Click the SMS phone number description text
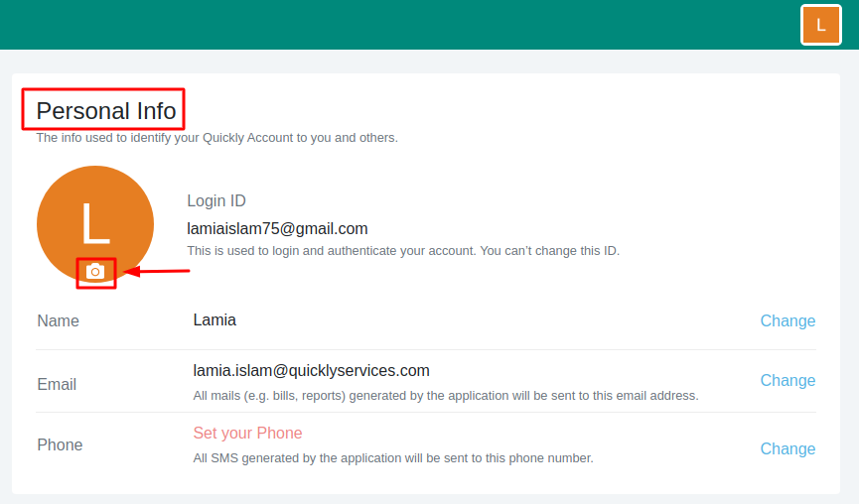859x504 pixels. coord(392,458)
